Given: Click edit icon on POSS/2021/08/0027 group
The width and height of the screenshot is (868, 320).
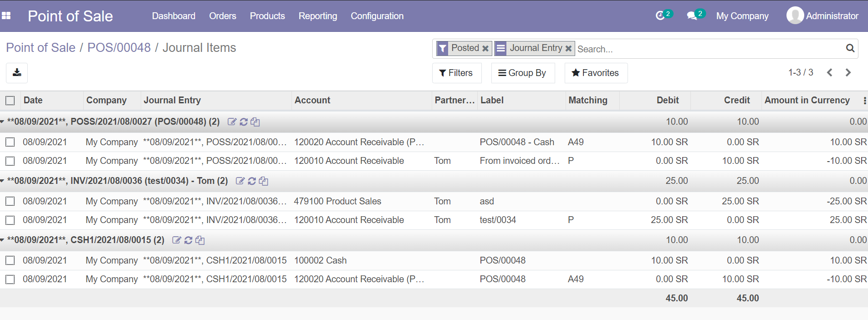Looking at the screenshot, I should click(x=232, y=122).
